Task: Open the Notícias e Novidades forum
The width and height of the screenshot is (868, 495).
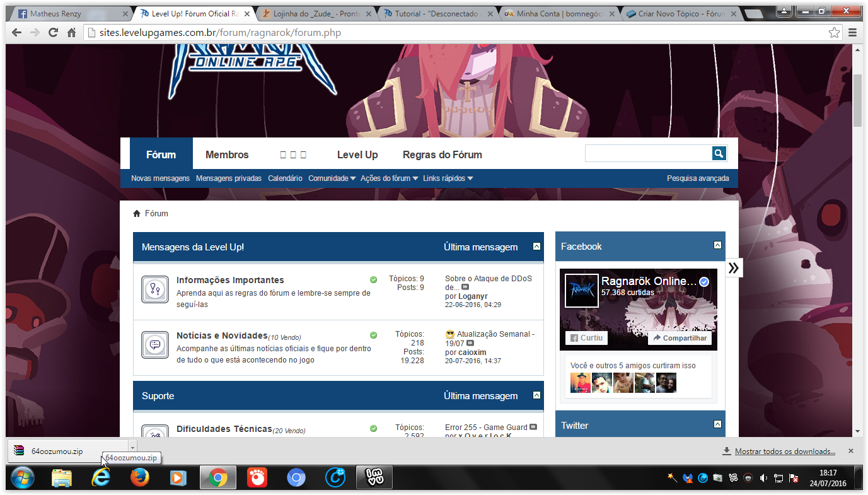Action: click(222, 335)
